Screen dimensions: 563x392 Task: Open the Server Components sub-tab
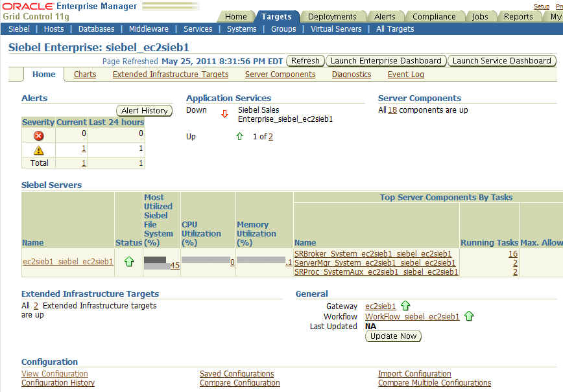[x=280, y=75]
